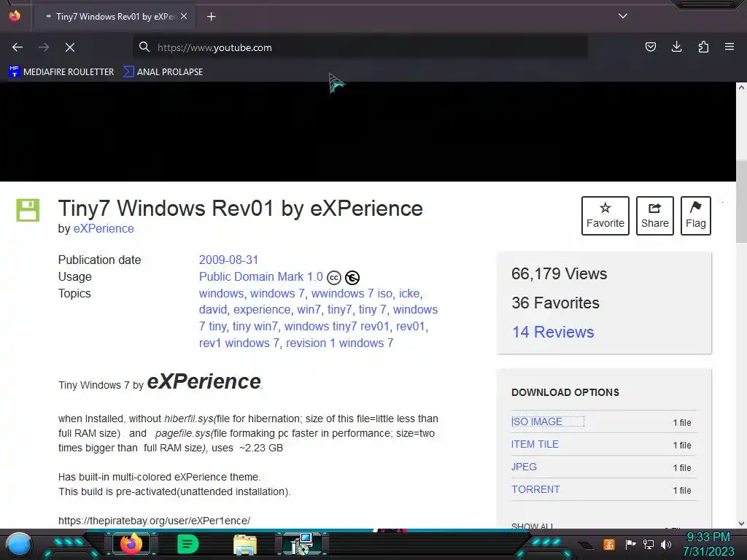Image resolution: width=747 pixels, height=560 pixels.
Task: Open the 'win7' topic link
Action: point(309,309)
